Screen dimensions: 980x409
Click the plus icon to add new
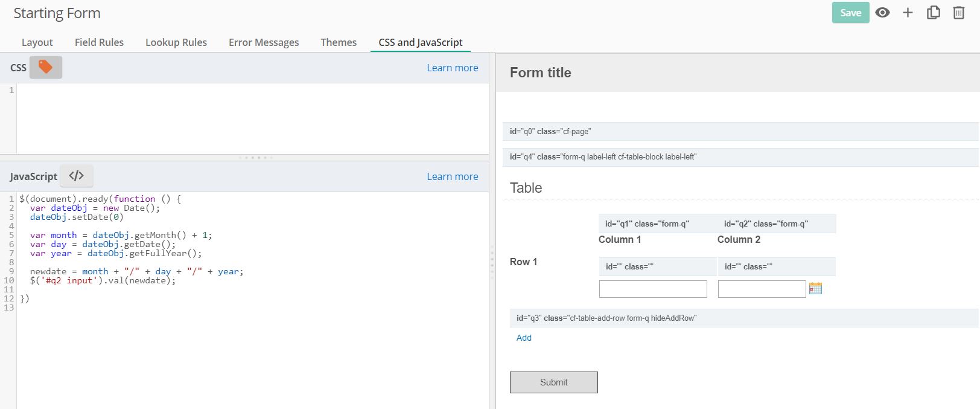point(908,13)
